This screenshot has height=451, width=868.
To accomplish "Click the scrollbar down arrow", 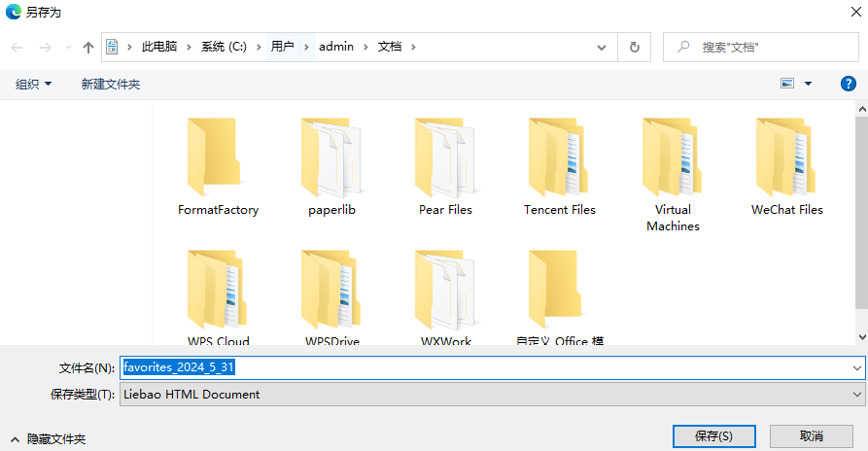I will coord(862,337).
